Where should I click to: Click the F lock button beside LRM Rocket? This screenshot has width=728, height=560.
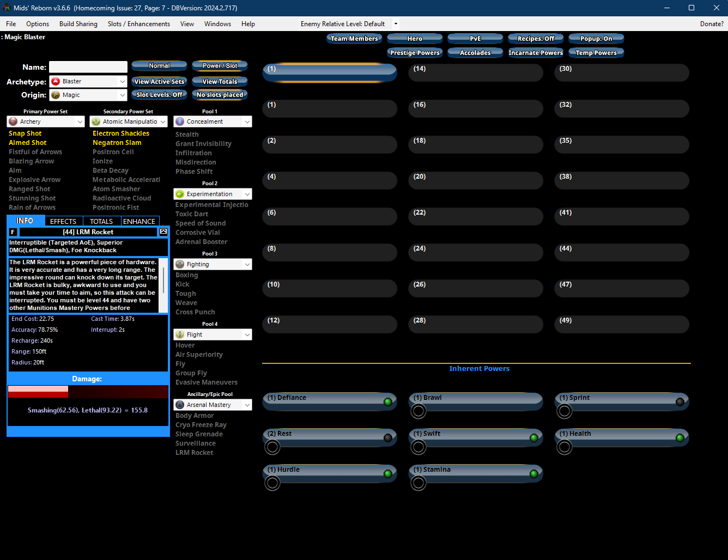click(x=13, y=232)
